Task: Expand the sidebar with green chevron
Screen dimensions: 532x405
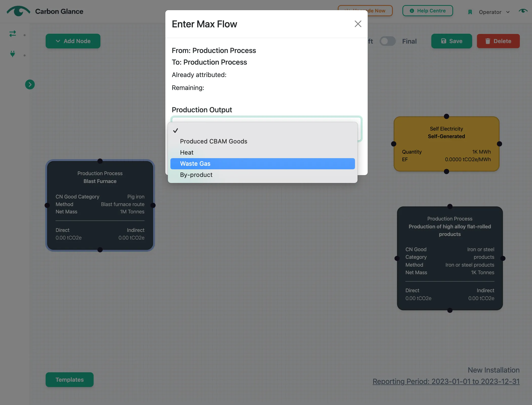Action: point(30,84)
